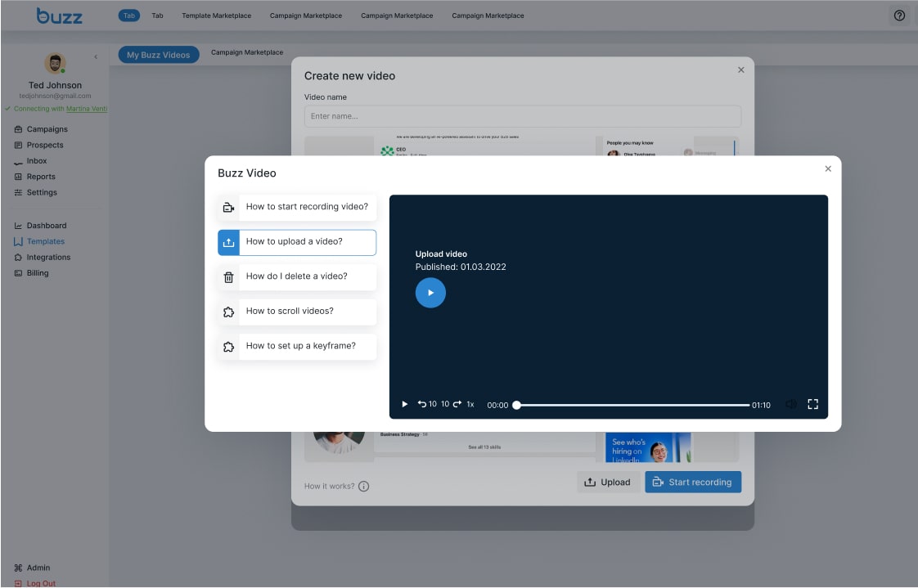Click the help question mark icon

[899, 16]
